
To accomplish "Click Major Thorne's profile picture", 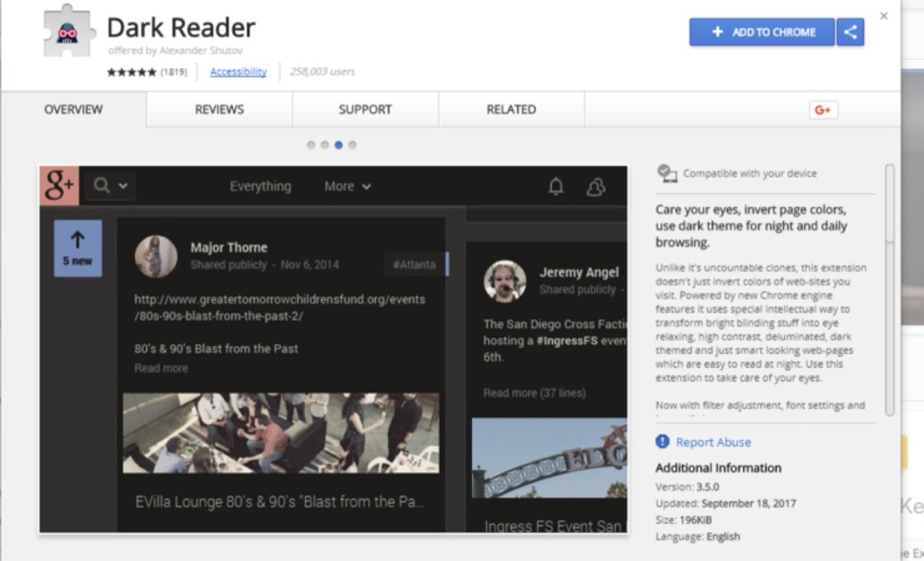I will coord(156,256).
